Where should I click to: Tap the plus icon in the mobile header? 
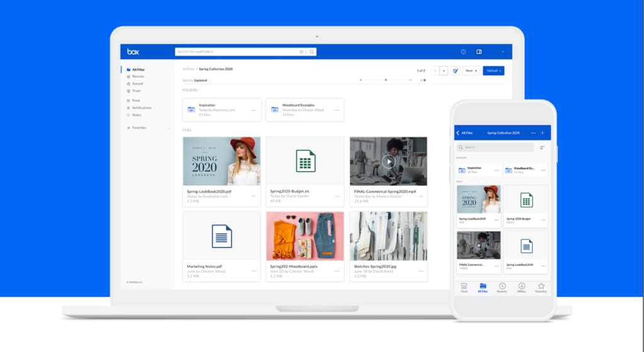point(542,133)
